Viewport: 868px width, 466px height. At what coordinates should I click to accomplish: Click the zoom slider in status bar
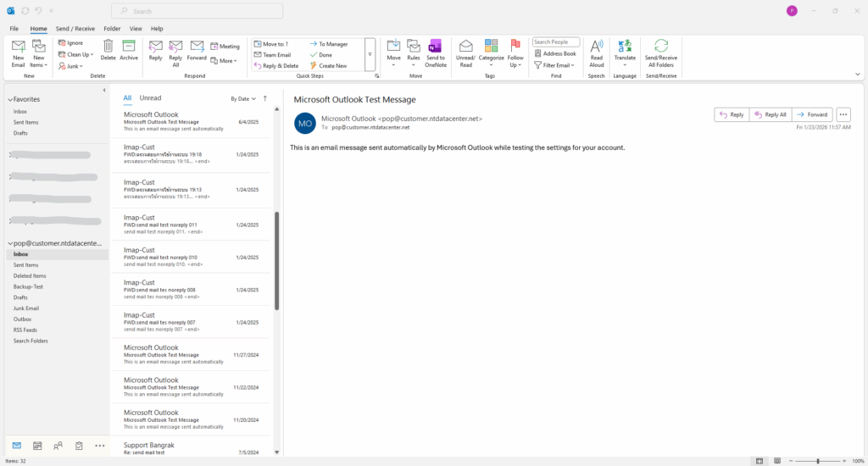(817, 461)
